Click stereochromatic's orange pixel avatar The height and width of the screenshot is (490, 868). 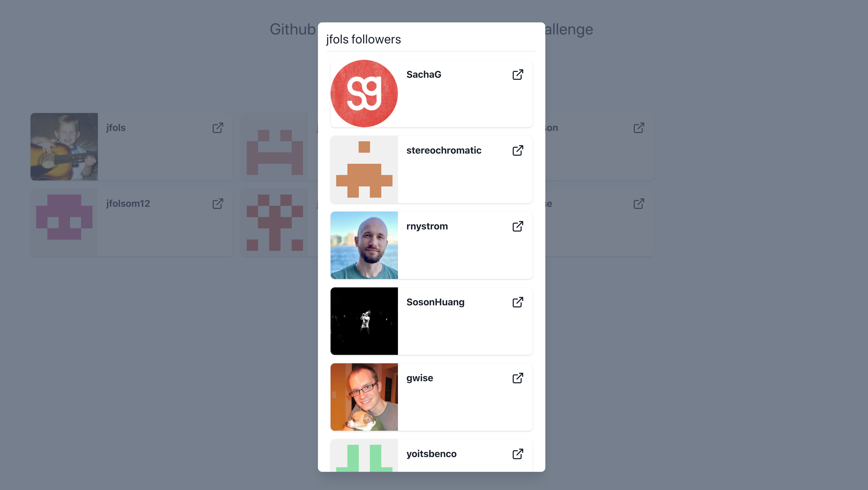coord(364,169)
